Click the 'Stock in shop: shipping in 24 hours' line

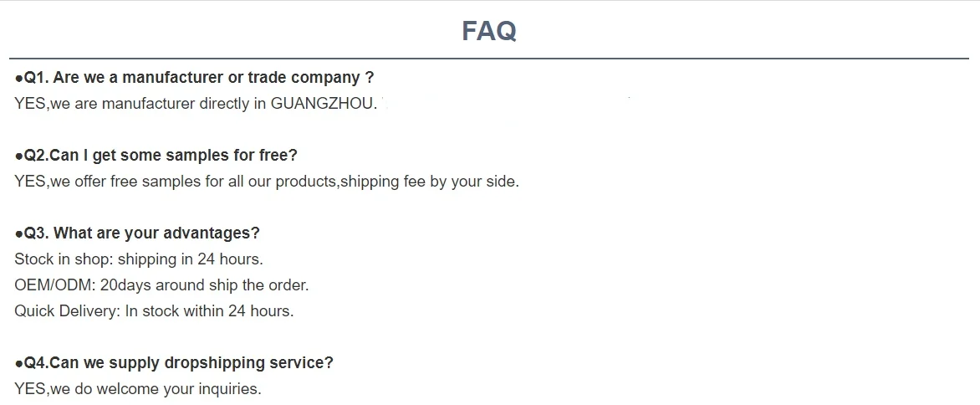[139, 259]
